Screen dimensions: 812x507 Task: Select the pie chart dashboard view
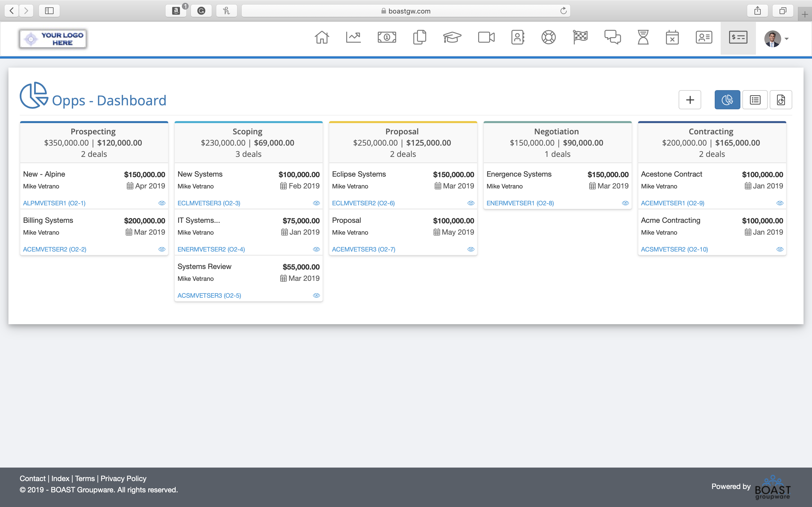click(x=727, y=100)
